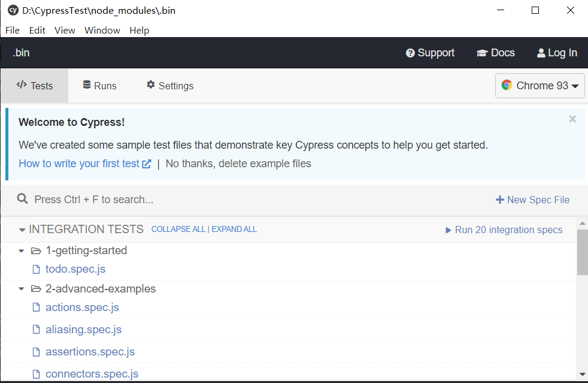Dismiss the Welcome to Cypress banner
The width and height of the screenshot is (588, 383).
[x=572, y=119]
